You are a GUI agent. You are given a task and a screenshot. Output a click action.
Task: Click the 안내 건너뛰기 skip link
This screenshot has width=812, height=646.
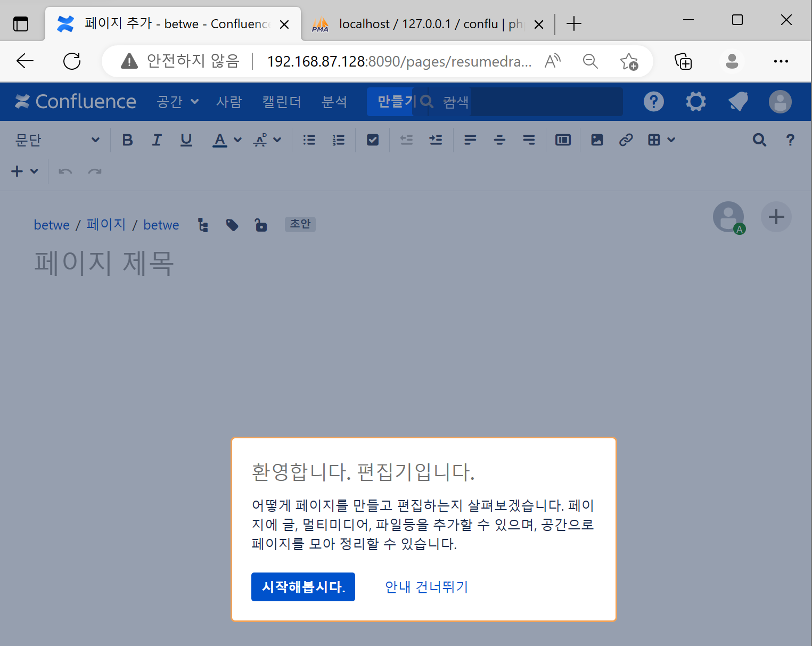pos(426,587)
